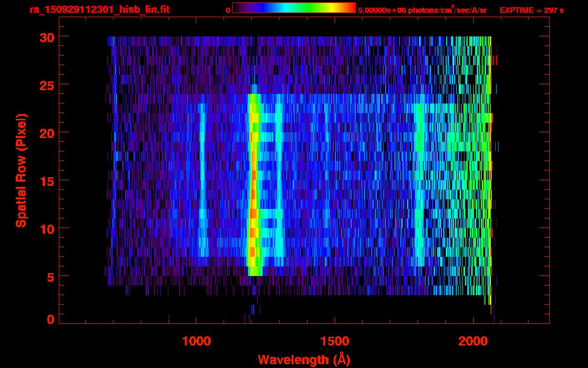Click the spatial row tick label 15
The width and height of the screenshot is (588, 368).
[x=47, y=181]
